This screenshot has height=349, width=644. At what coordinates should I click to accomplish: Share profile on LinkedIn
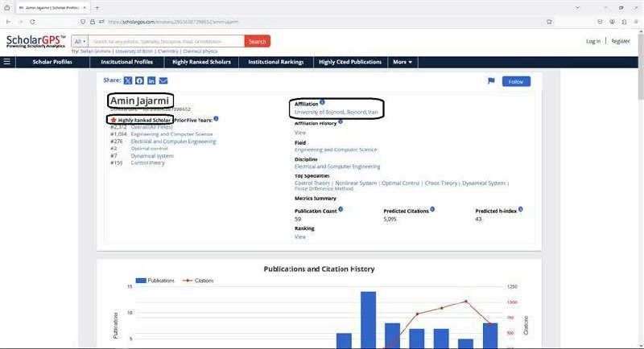[x=151, y=80]
